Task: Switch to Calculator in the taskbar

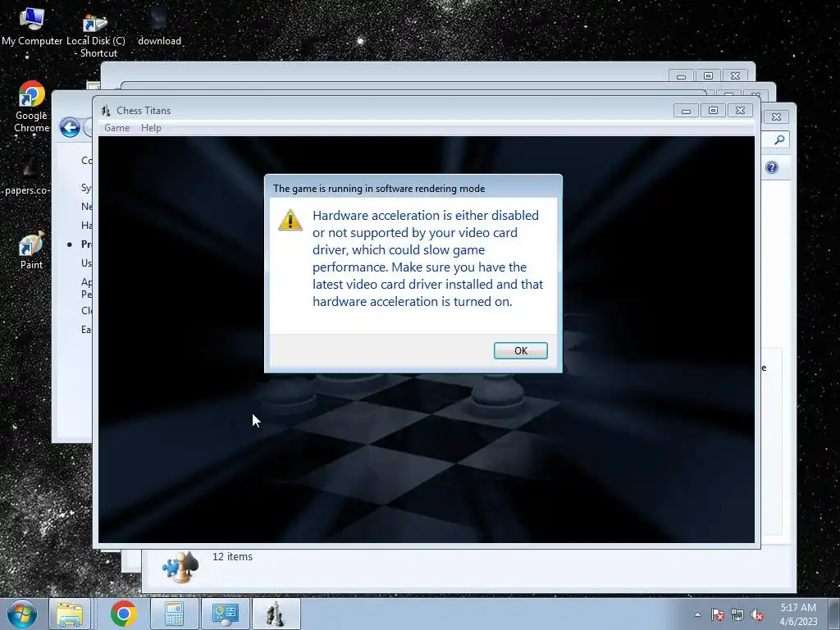Action: point(174,614)
